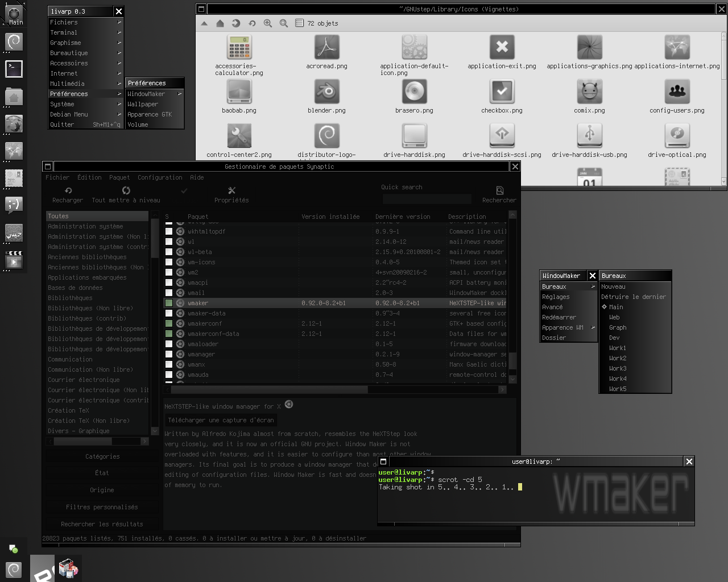The image size is (728, 582).
Task: Select the control-center2.png icon
Action: click(x=239, y=136)
